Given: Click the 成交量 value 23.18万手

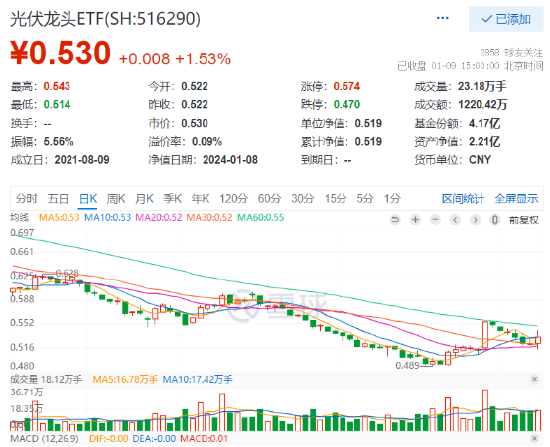Looking at the screenshot, I should point(482,86).
